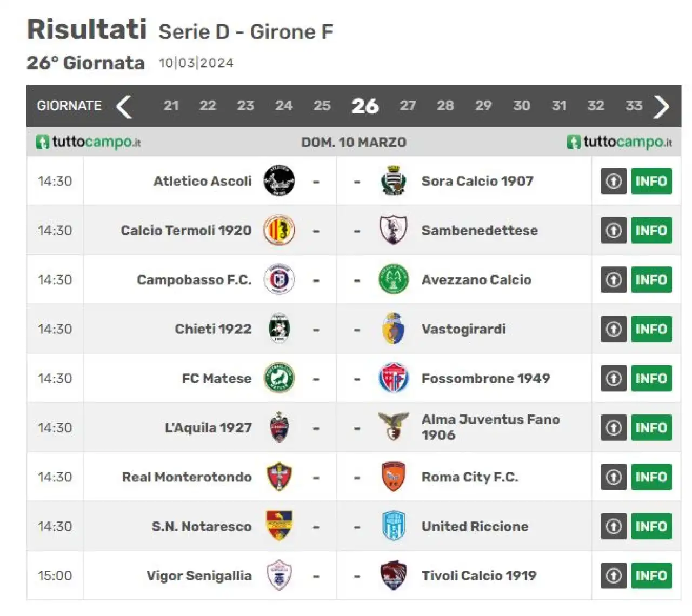This screenshot has width=692, height=616.
Task: Click the United Riccione team logo
Action: click(394, 526)
